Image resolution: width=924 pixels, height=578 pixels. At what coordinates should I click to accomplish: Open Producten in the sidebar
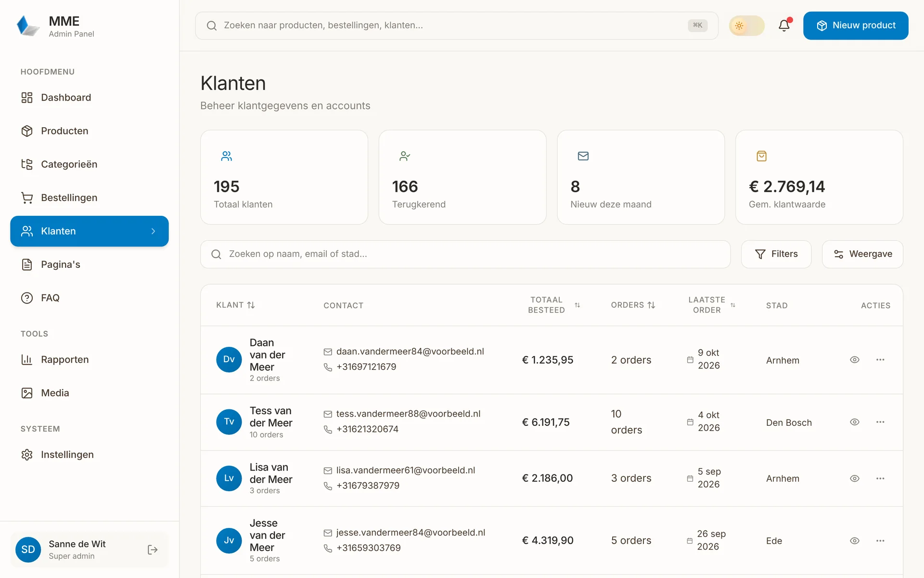(x=90, y=131)
